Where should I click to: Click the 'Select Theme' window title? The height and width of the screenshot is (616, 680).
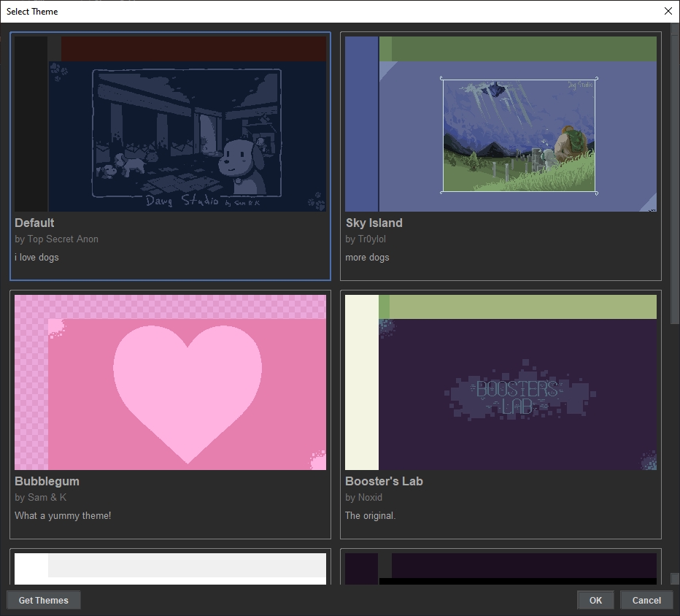click(x=32, y=12)
